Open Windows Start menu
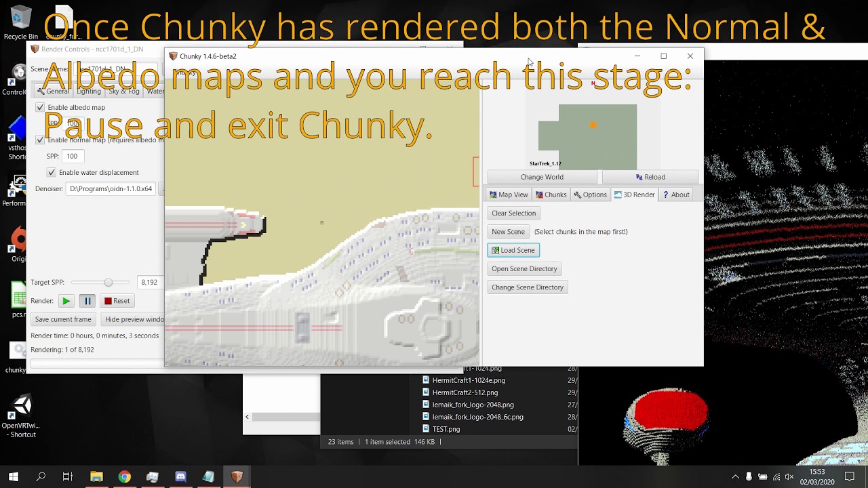 [x=14, y=477]
